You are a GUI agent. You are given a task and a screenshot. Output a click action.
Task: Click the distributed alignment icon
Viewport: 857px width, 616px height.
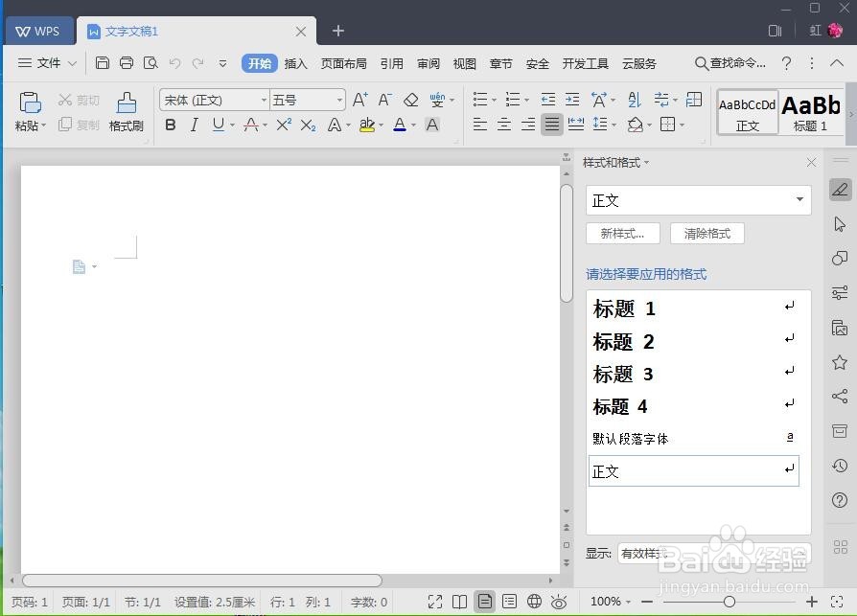coord(576,125)
